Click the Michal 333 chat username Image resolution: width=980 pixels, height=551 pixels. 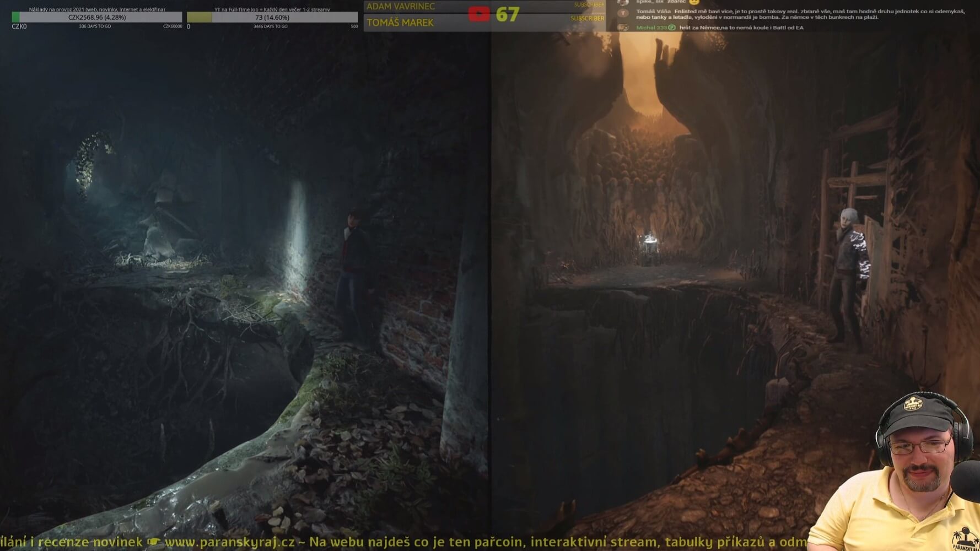tap(651, 28)
